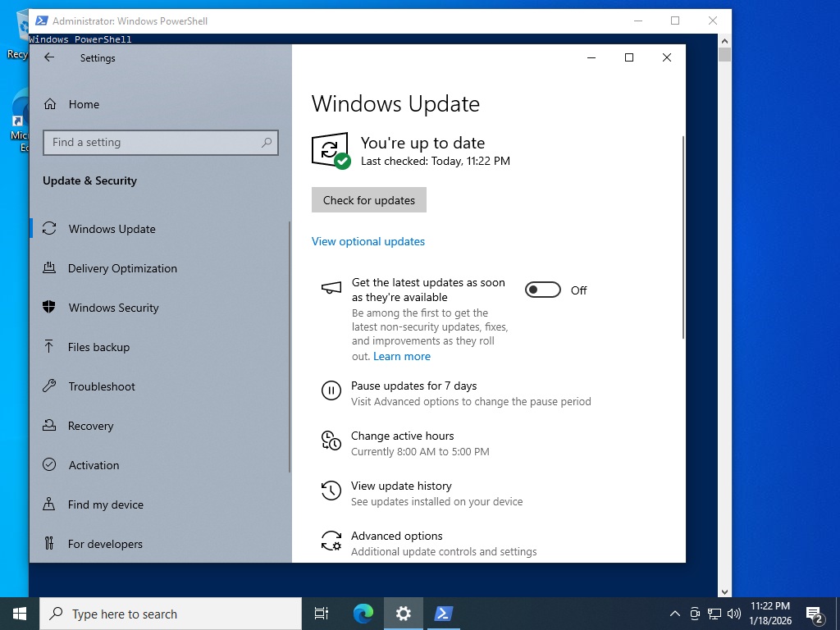Follow the Learn more link
840x630 pixels.
[402, 356]
